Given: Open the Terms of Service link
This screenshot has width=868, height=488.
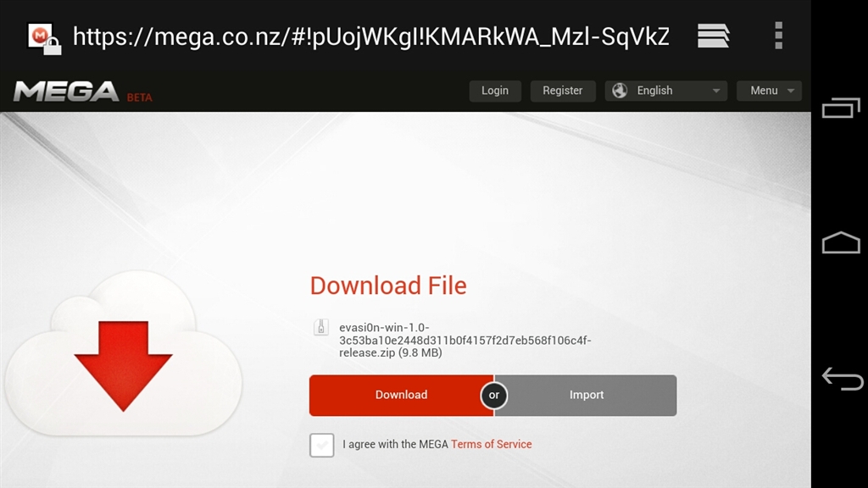Looking at the screenshot, I should point(491,444).
